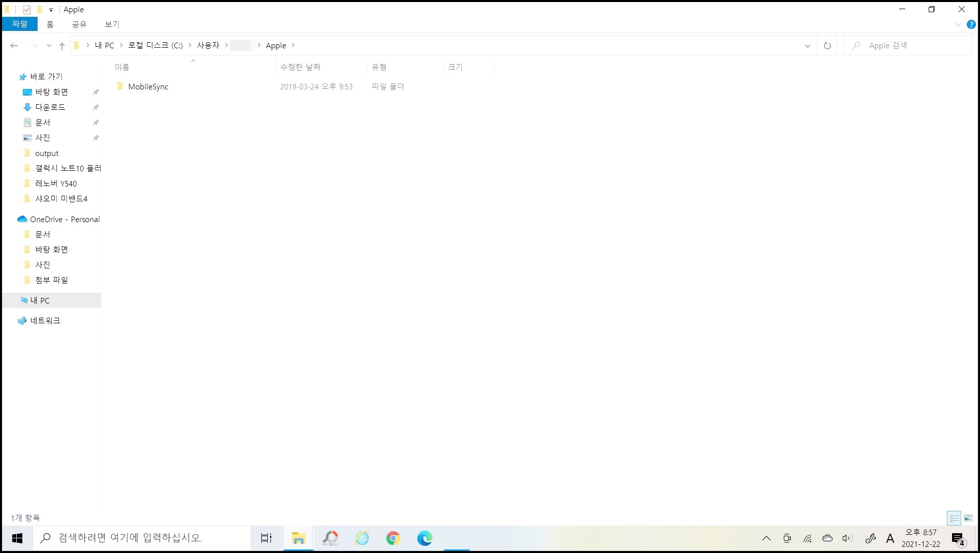Click Properties checkmark in quick access toolbar

coord(27,10)
